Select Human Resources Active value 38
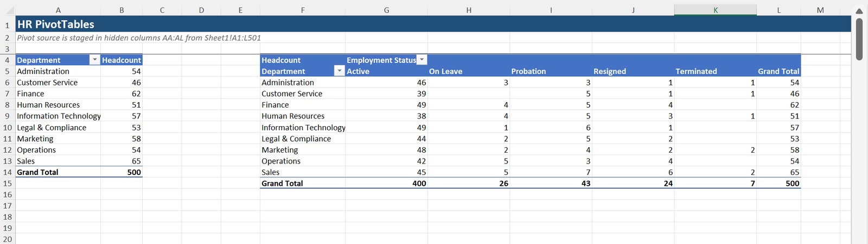Image resolution: width=868 pixels, height=244 pixels. coord(386,116)
